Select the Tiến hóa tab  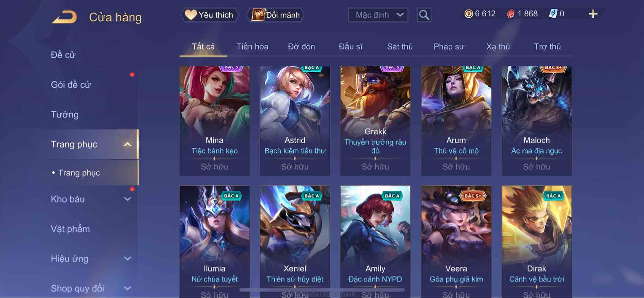tap(252, 46)
